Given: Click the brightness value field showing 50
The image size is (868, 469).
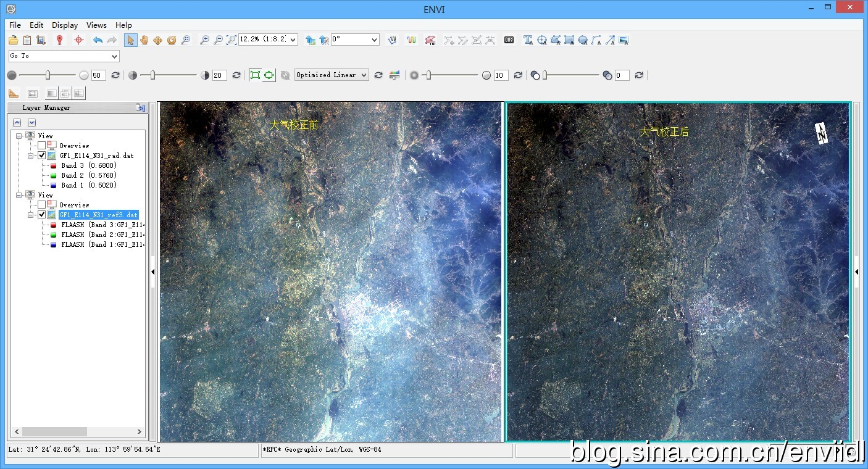Looking at the screenshot, I should click(99, 75).
